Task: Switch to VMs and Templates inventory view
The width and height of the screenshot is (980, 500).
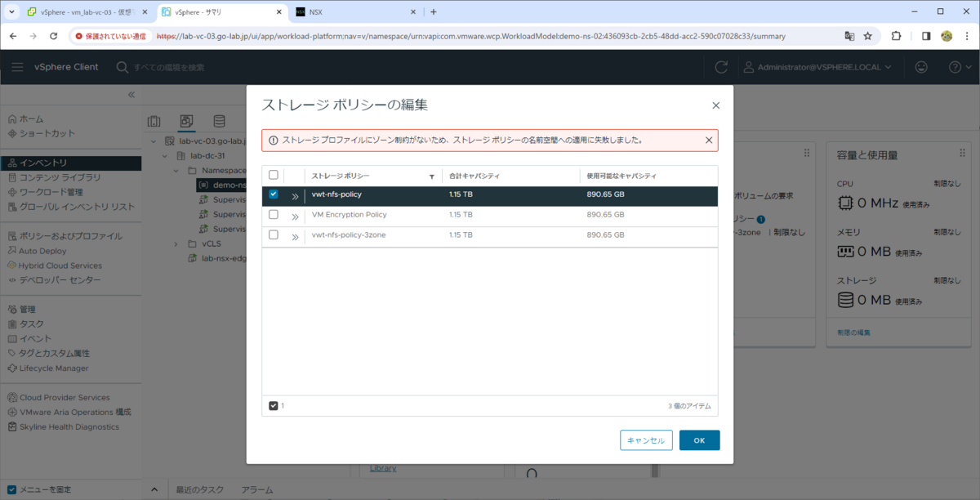Action: pyautogui.click(x=186, y=121)
